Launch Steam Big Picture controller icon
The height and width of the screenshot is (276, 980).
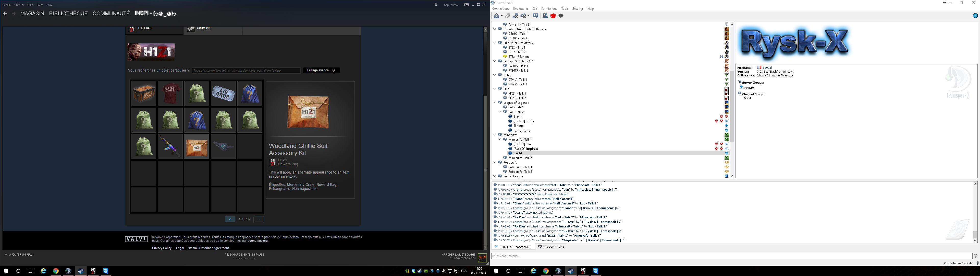[x=467, y=5]
